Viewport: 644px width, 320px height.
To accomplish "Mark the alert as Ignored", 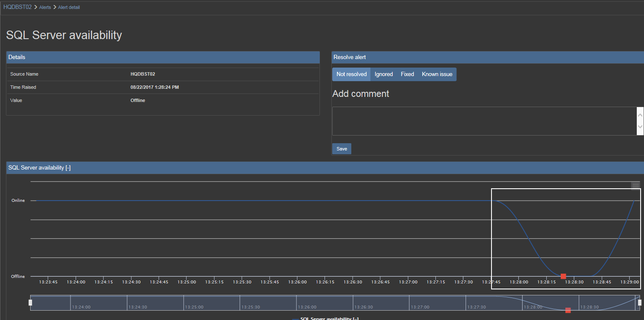I will (x=384, y=74).
